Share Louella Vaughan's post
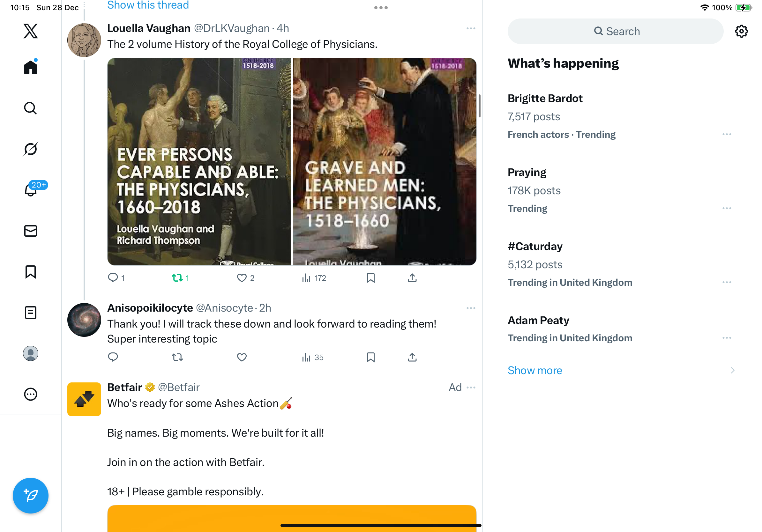This screenshot has height=532, width=762. pos(412,278)
